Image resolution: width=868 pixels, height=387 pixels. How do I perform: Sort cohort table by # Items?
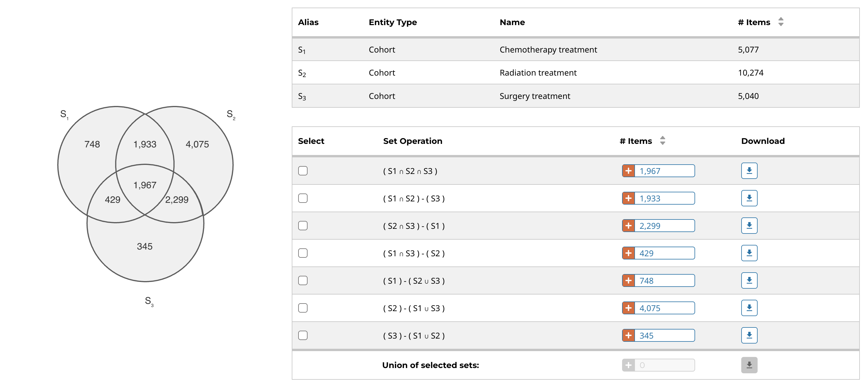(780, 22)
